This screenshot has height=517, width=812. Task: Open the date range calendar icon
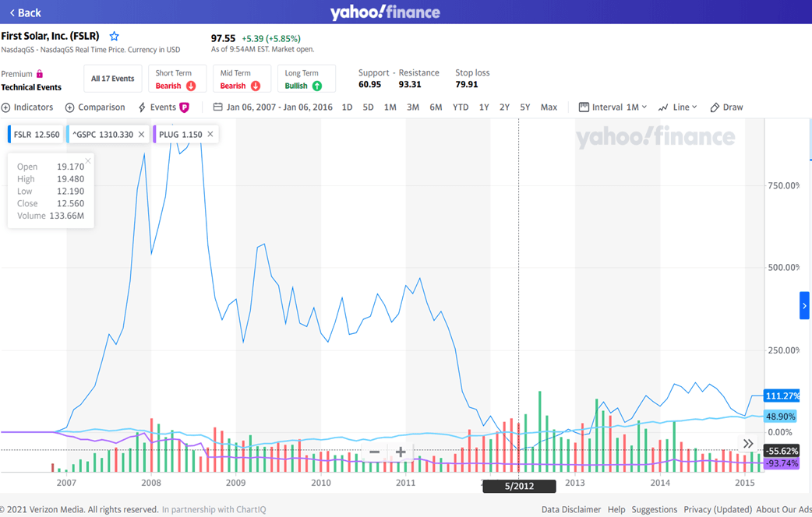218,107
